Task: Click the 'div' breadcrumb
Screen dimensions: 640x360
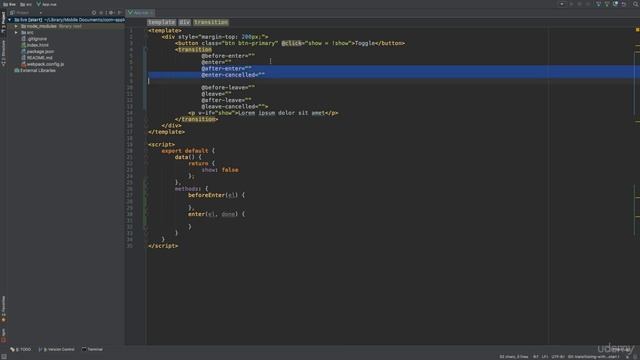Action: click(x=184, y=22)
